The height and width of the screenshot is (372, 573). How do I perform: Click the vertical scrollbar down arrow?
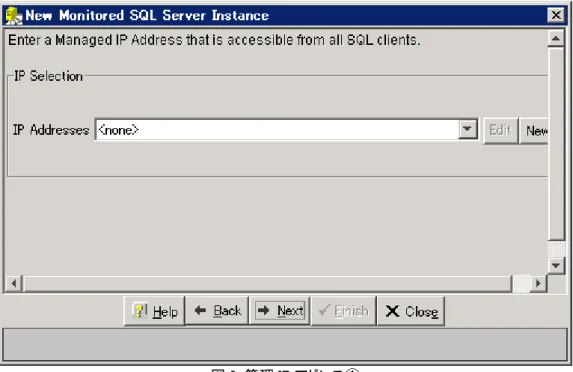tap(556, 265)
